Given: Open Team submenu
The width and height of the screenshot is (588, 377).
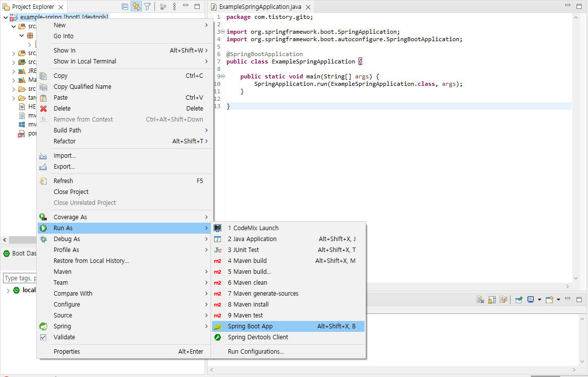Looking at the screenshot, I should tap(125, 283).
